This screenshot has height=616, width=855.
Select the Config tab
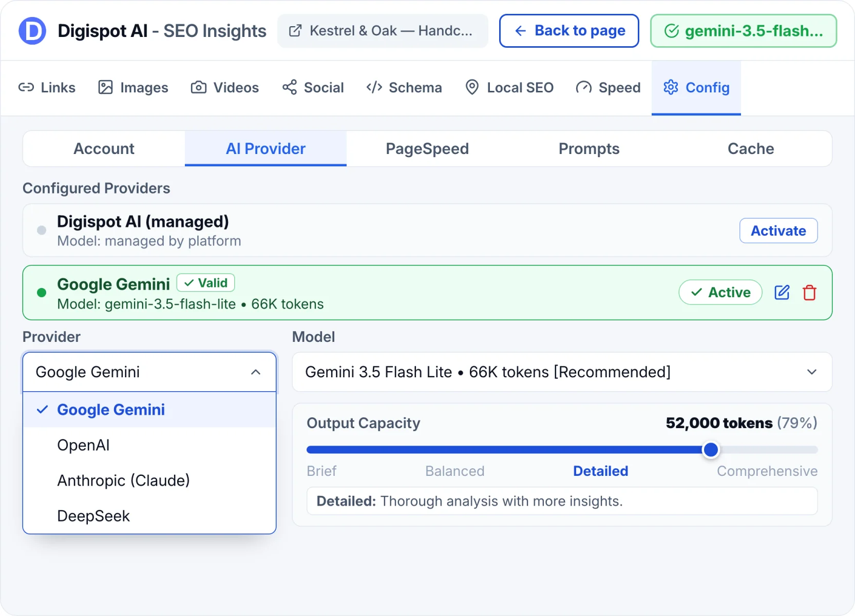(x=696, y=88)
